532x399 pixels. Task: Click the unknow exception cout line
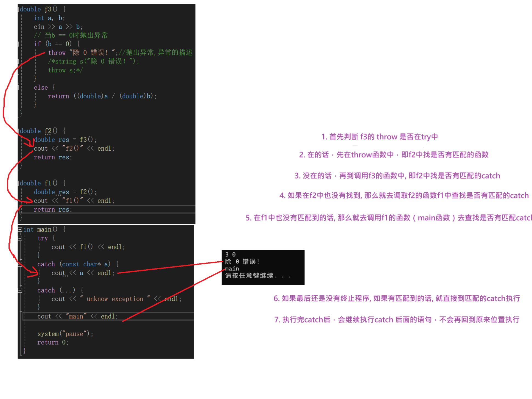[116, 299]
